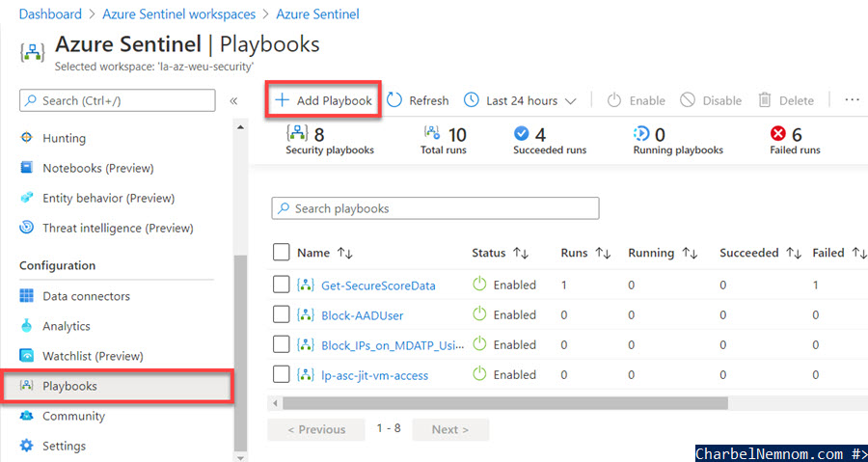
Task: Click the horizontal scrollbar under the table
Action: coord(504,403)
